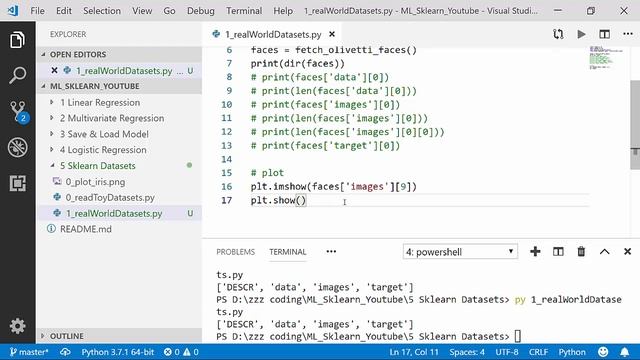Open the Search view in activity bar
Viewport: 640px width, 360px height.
tap(17, 75)
